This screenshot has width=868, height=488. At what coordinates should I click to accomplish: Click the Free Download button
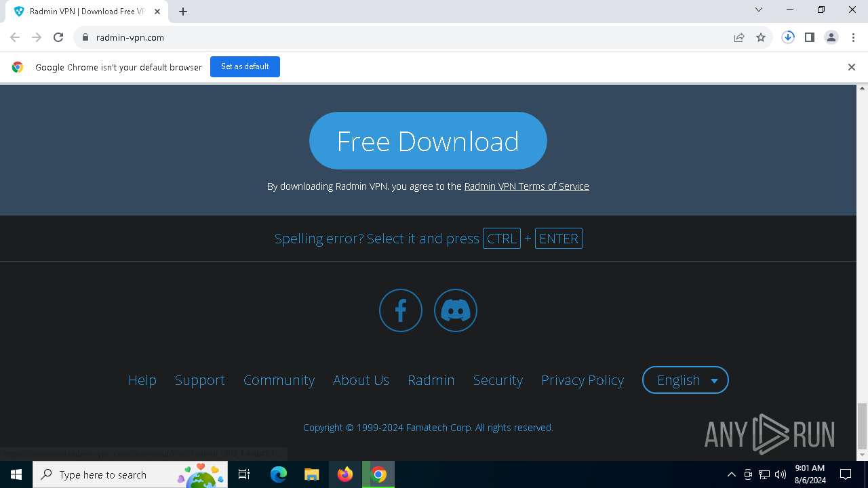428,140
